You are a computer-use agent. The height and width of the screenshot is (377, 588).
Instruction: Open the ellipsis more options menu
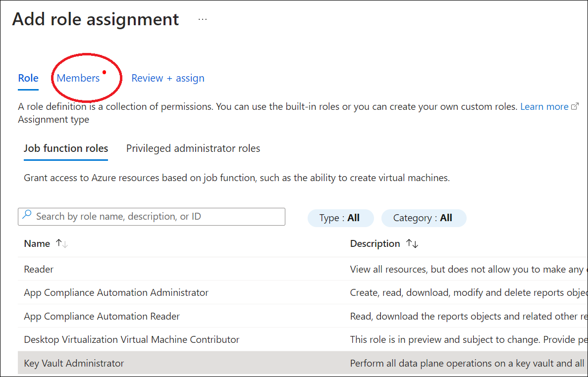[x=202, y=20]
